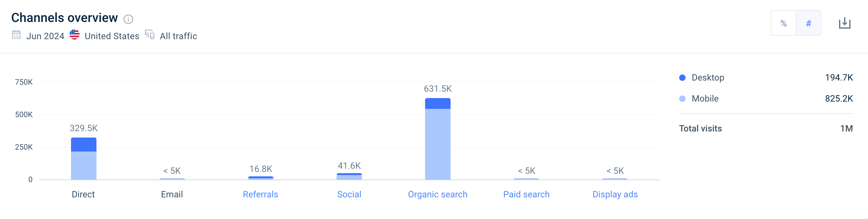Viewport: 868px width, 219px height.
Task: Click the calendar icon near Jun 2024
Action: pos(16,35)
